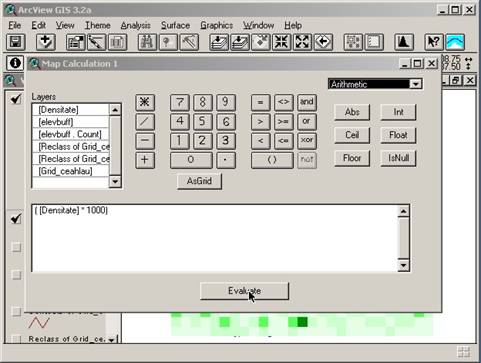This screenshot has height=363, width=481.
Task: Click the Histogram toolbar icon
Action: [x=404, y=42]
